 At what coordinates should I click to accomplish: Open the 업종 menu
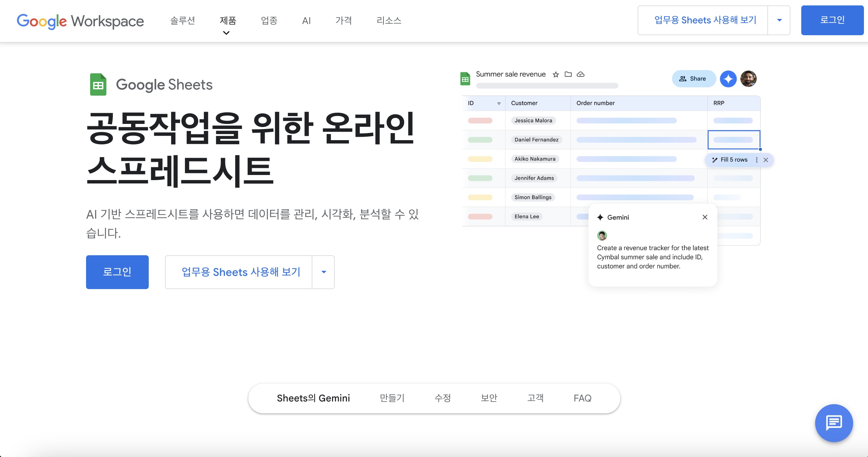[269, 21]
